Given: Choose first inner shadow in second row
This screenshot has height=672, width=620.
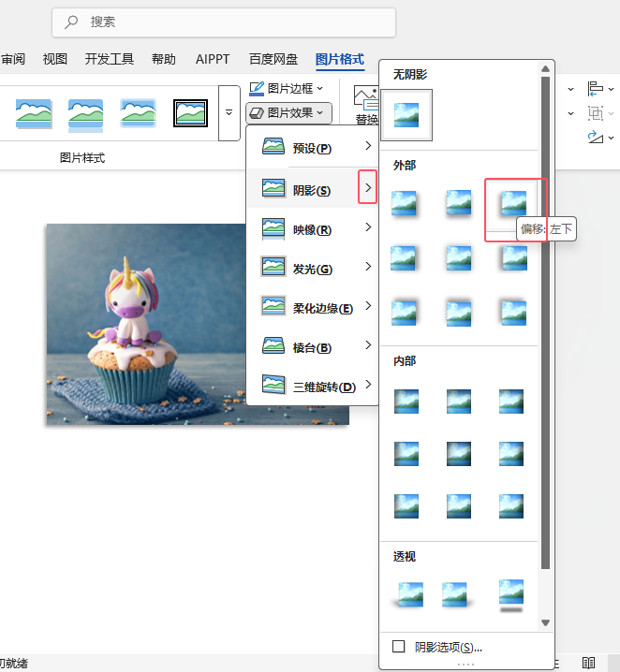Looking at the screenshot, I should click(x=406, y=454).
